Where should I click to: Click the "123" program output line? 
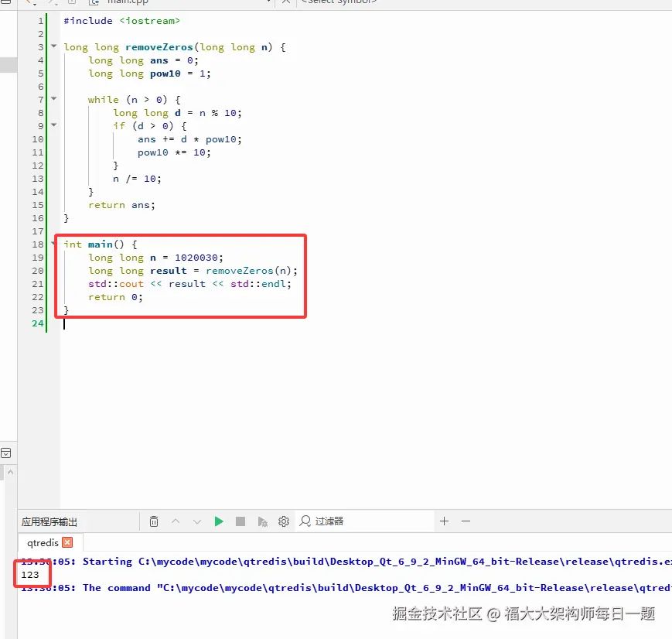click(30, 575)
